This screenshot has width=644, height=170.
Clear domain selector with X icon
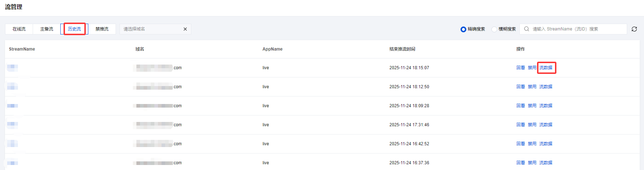[x=185, y=29]
